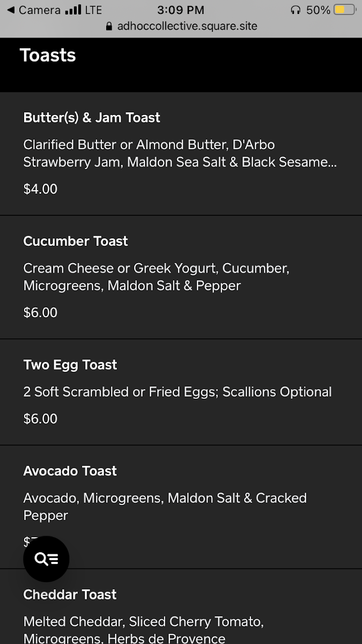Open the adhoccollective.square.site address bar
The image size is (362, 644).
pos(188,25)
